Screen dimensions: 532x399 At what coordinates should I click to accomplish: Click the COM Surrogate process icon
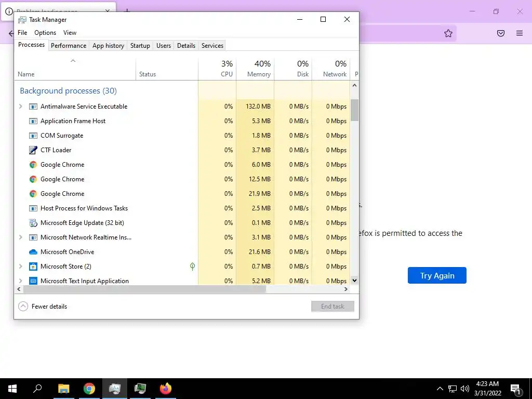[x=33, y=136]
